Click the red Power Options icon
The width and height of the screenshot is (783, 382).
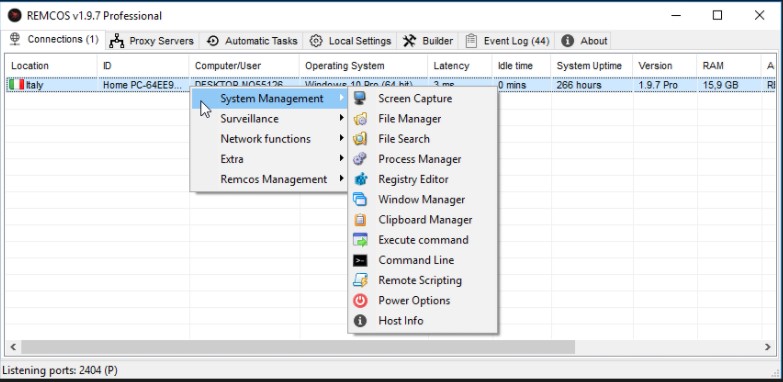click(360, 301)
